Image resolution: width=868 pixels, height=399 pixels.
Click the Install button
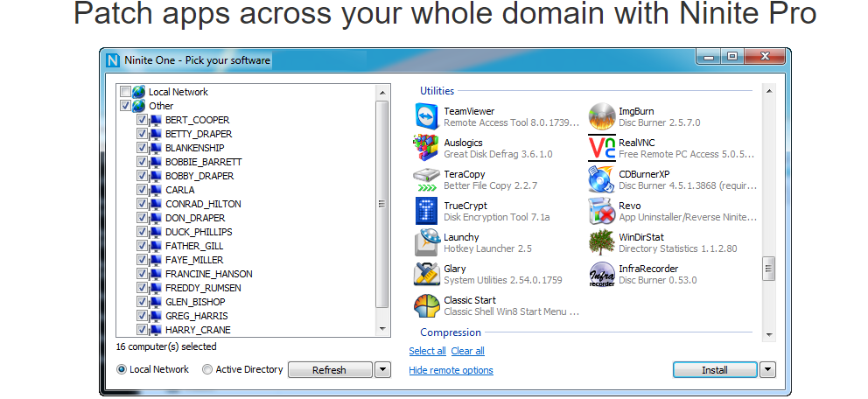pos(715,369)
